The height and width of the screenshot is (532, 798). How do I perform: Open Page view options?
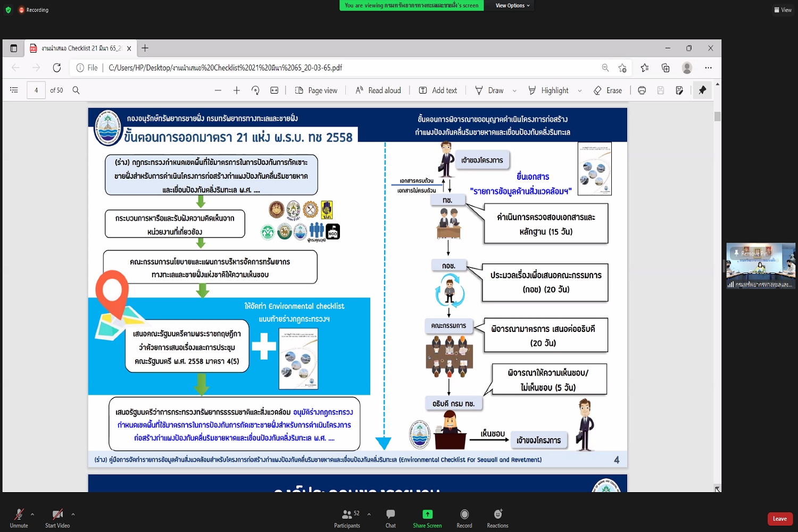point(316,90)
